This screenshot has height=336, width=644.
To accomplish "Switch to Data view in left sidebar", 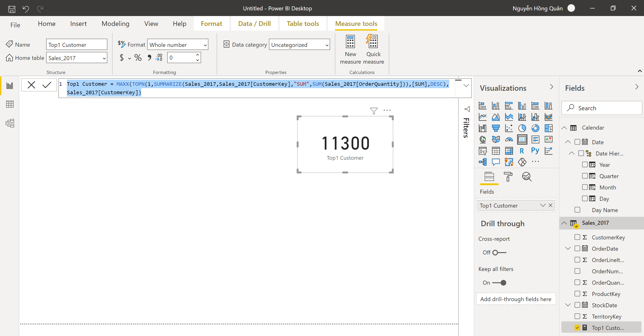I will [x=10, y=104].
